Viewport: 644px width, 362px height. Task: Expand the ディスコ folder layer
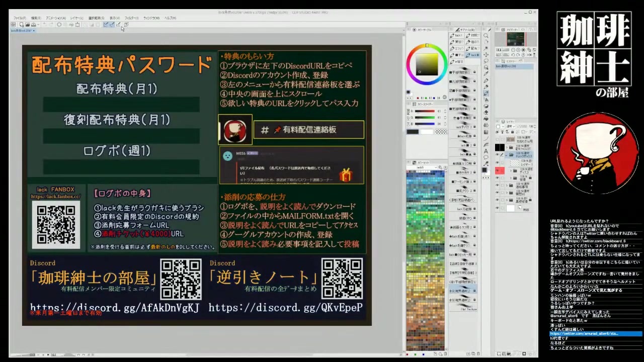(x=510, y=170)
